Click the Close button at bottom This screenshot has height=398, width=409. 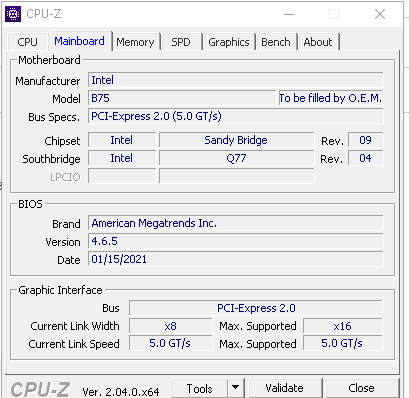point(362,388)
